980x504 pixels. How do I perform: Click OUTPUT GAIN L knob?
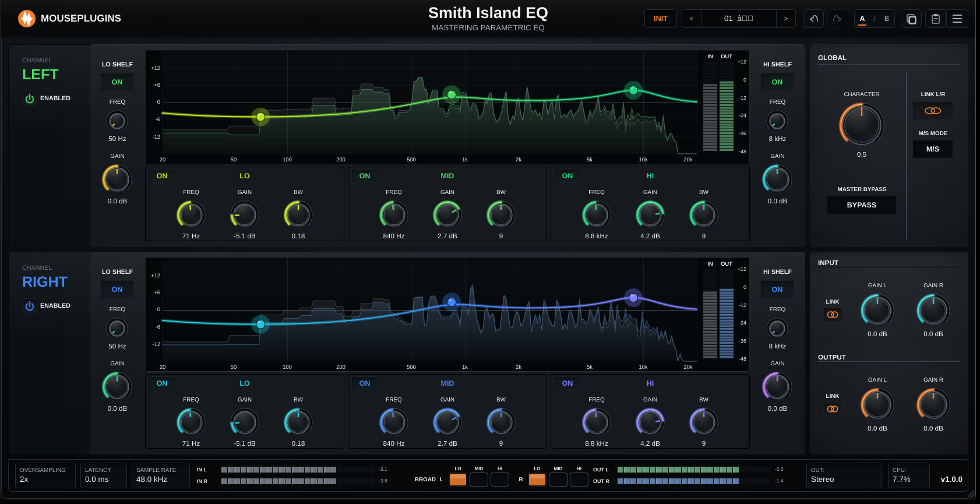[877, 404]
